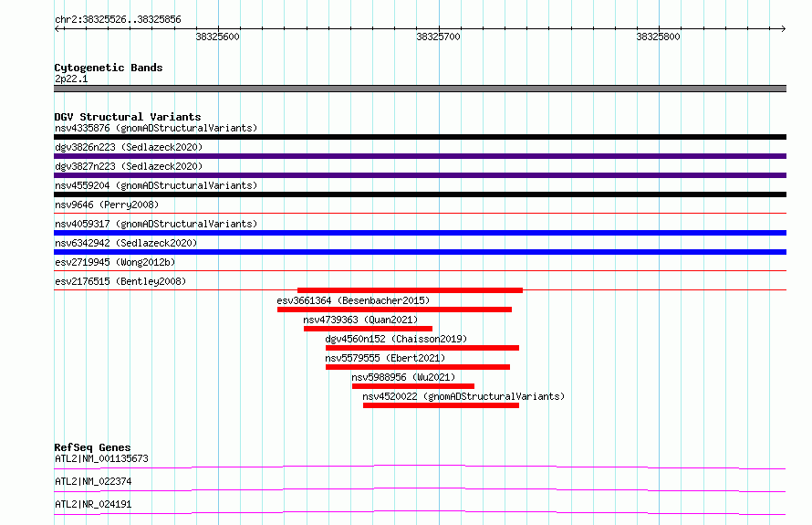The width and height of the screenshot is (812, 525).
Task: Open gene ATL2|NM_001135673 label
Action: (101, 458)
